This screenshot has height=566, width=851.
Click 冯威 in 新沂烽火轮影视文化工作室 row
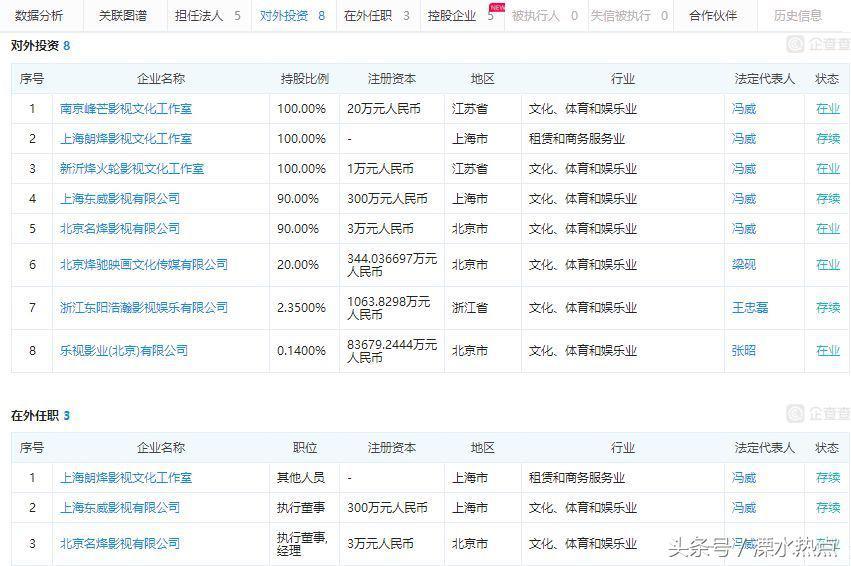[744, 168]
